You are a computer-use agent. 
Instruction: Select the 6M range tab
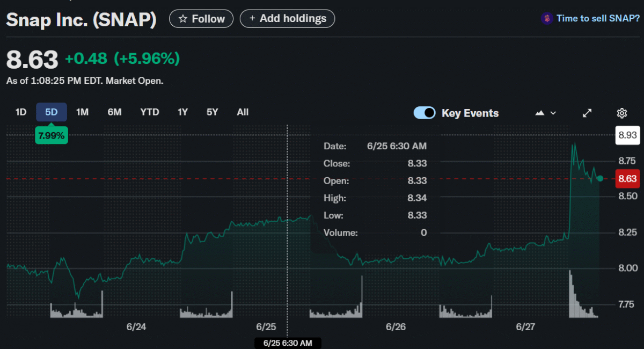(114, 112)
